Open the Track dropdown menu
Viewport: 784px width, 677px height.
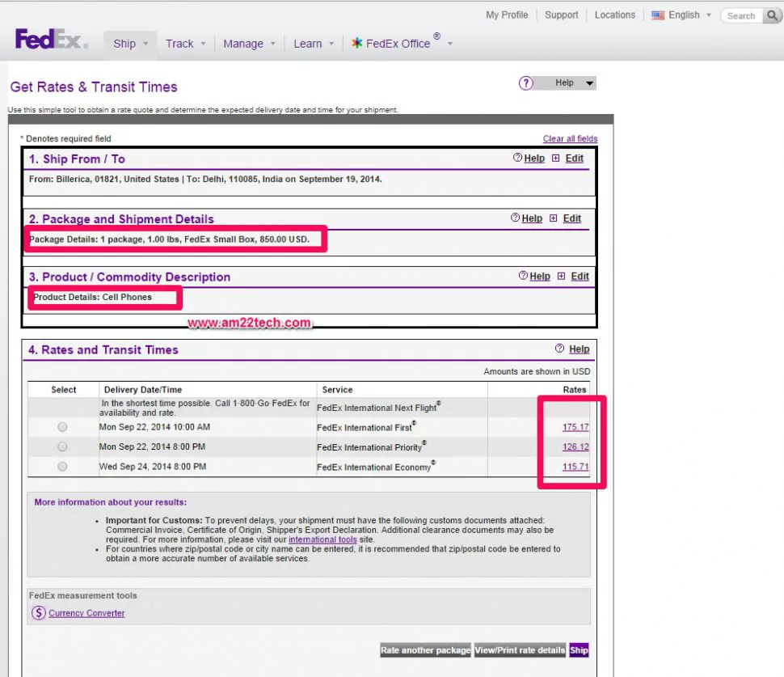tap(186, 44)
